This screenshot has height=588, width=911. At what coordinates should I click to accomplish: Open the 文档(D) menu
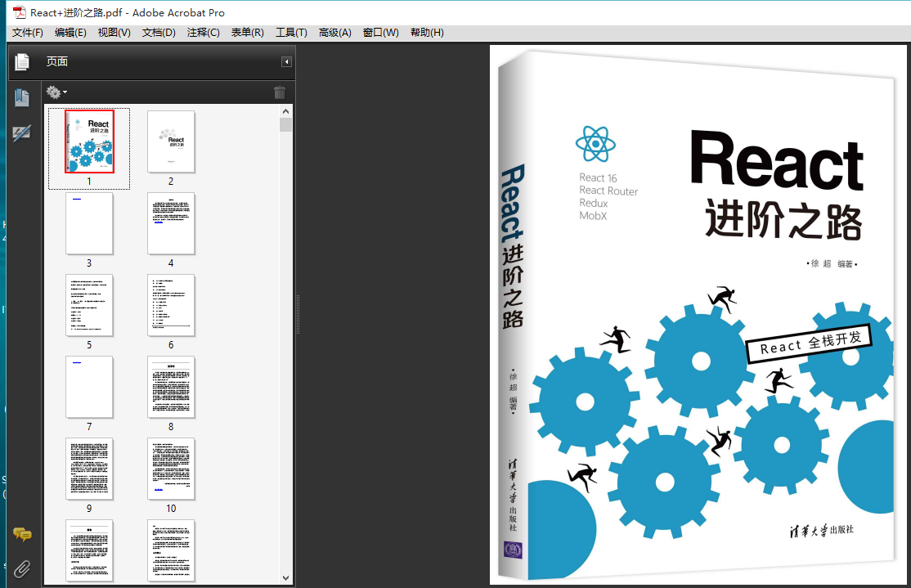pyautogui.click(x=159, y=33)
